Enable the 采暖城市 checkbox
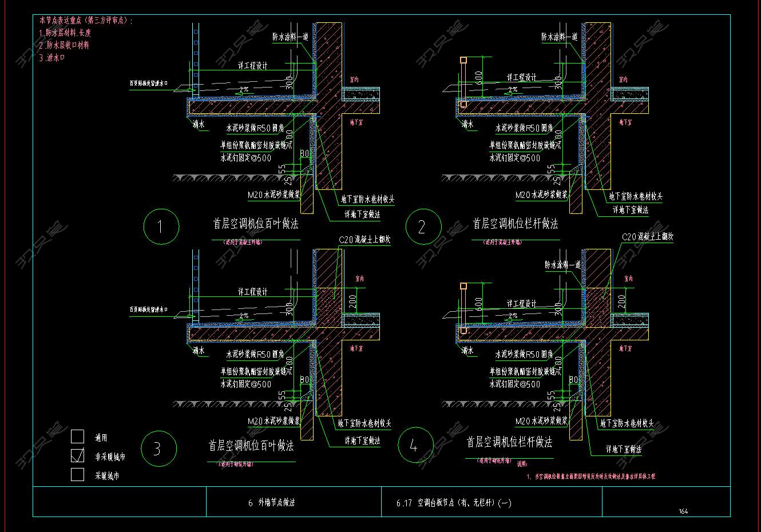The width and height of the screenshot is (761, 532). click(77, 474)
